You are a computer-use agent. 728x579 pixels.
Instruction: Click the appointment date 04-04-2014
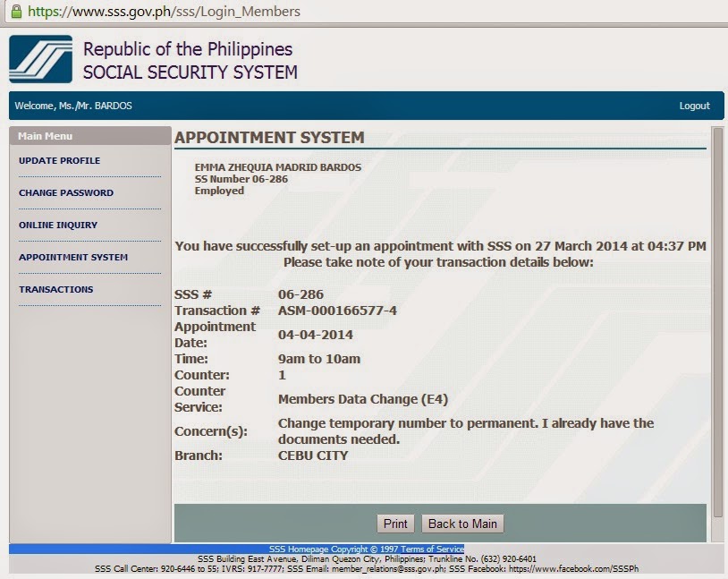(x=315, y=335)
